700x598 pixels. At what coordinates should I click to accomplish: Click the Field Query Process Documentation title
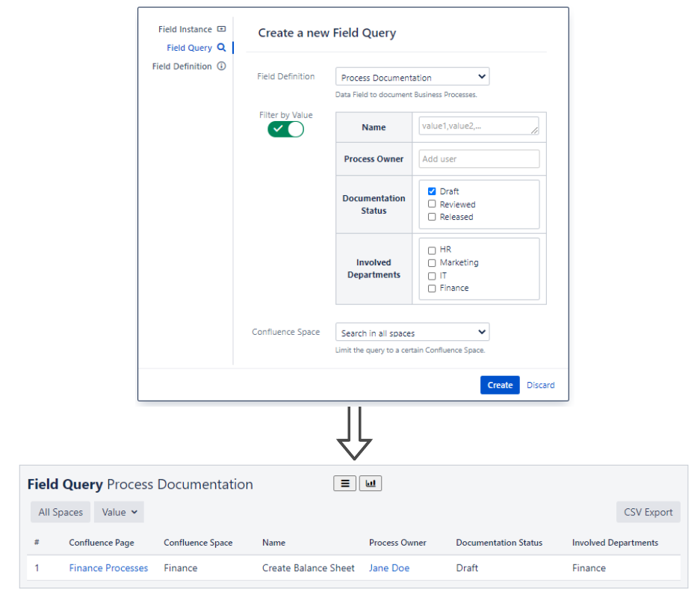[140, 484]
